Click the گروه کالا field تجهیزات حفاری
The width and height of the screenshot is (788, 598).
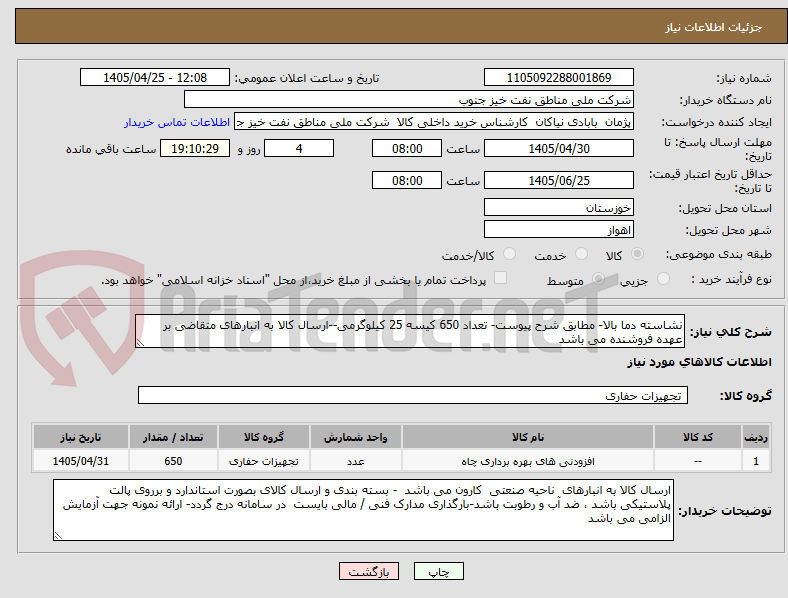pyautogui.click(x=413, y=395)
